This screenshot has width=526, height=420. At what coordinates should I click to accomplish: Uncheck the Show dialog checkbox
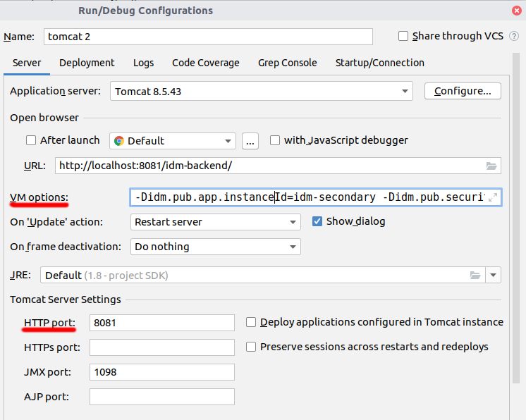(x=317, y=221)
